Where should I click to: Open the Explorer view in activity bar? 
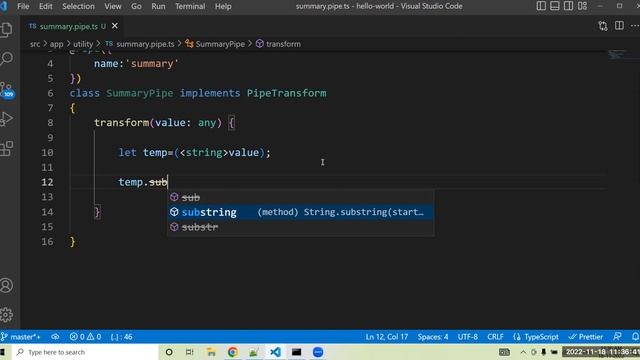pos(7,30)
